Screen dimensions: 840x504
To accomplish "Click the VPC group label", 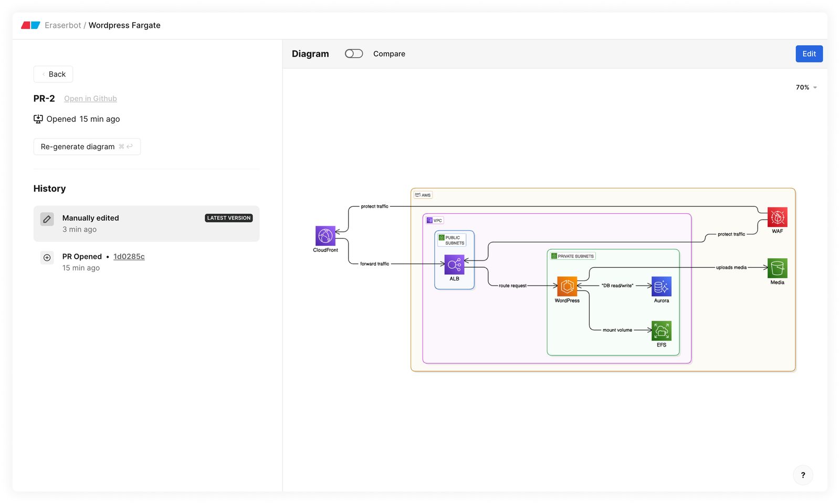I will point(435,220).
